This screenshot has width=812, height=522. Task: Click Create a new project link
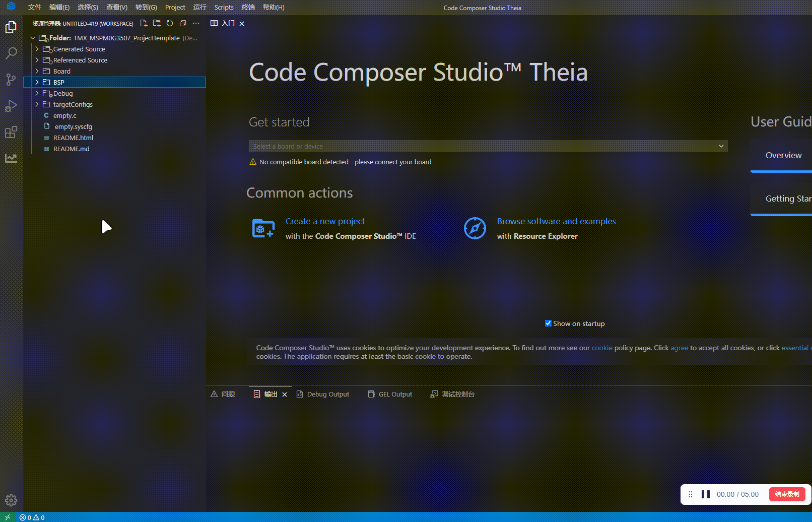(325, 221)
